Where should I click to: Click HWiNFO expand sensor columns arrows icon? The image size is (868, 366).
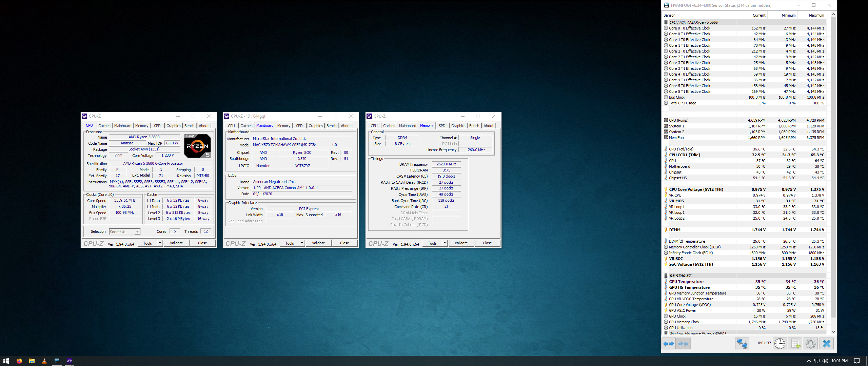click(669, 344)
